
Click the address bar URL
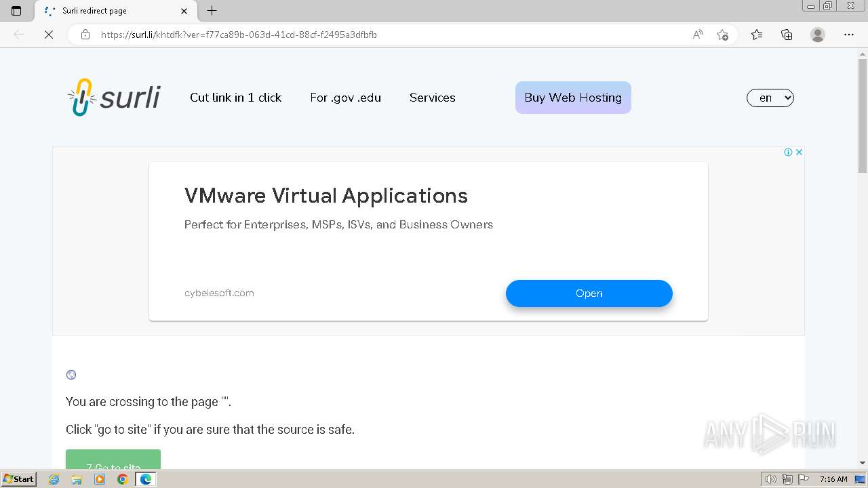[239, 35]
